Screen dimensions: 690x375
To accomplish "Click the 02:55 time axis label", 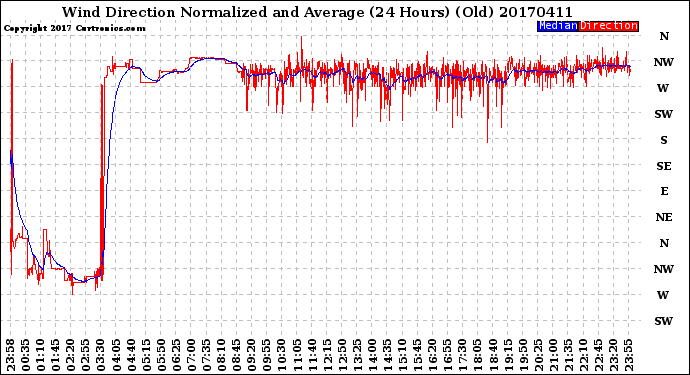I will [x=86, y=355].
